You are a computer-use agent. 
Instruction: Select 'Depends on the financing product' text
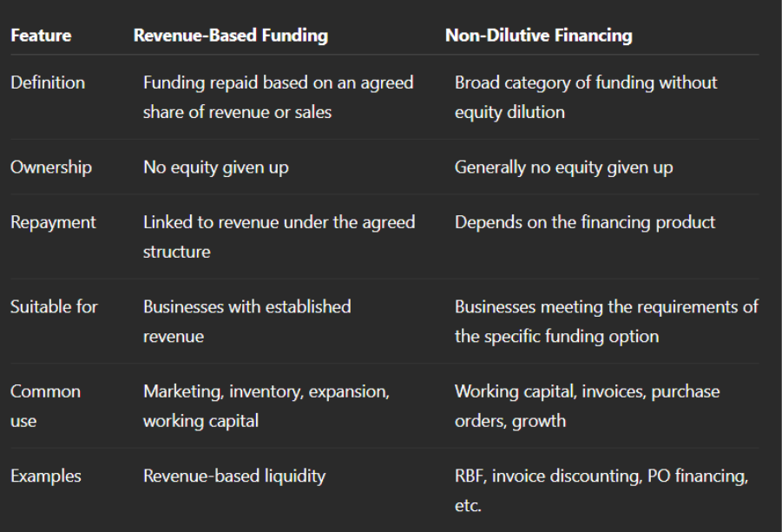(585, 222)
